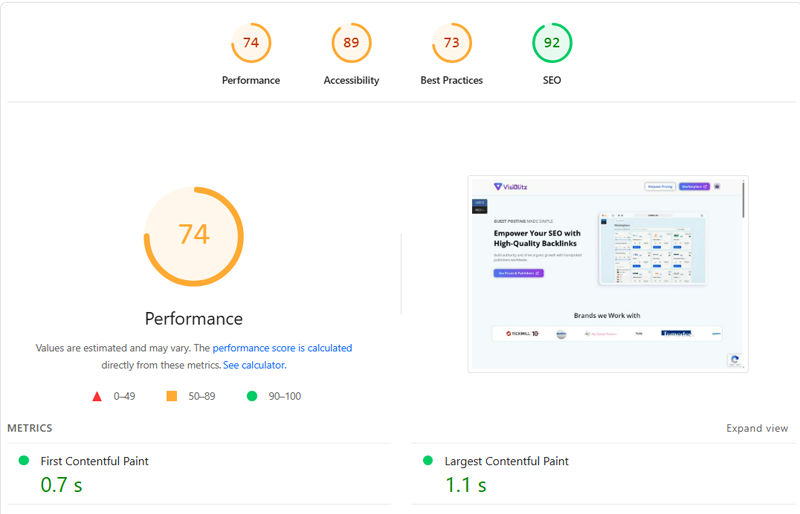
Task: Expand the First Contentful Paint metric
Action: pos(94,461)
